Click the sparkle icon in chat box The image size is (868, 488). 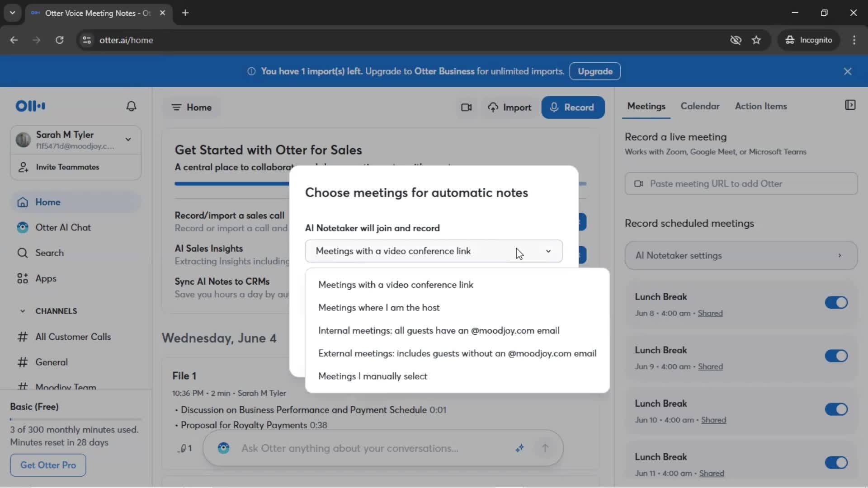point(520,448)
